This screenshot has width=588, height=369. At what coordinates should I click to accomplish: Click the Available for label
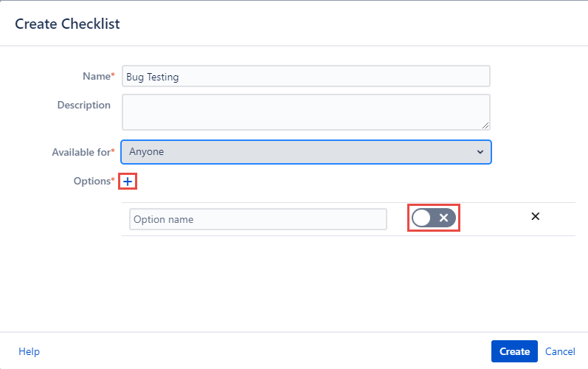point(80,152)
